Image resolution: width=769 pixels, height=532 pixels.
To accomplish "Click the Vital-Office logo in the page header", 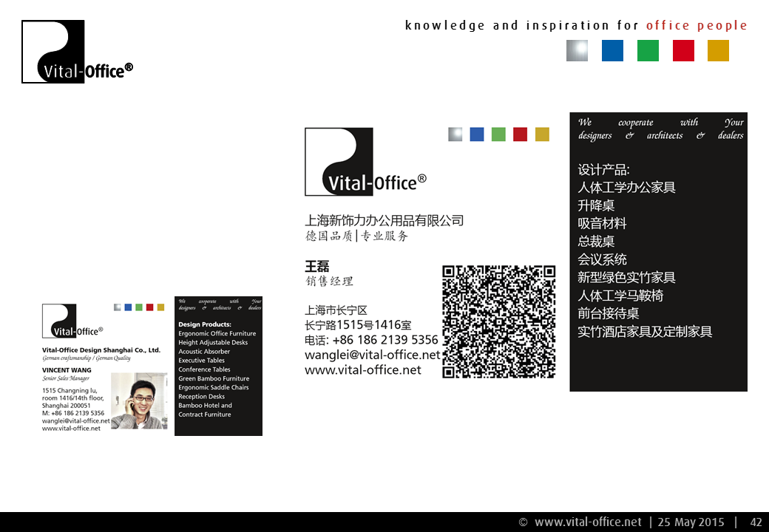I will [78, 52].
